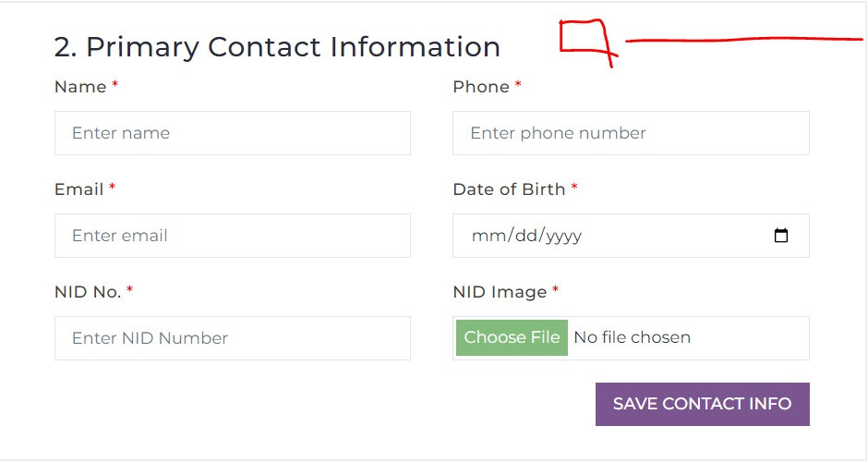The width and height of the screenshot is (868, 463).
Task: Click the Name field label
Action: tap(80, 87)
